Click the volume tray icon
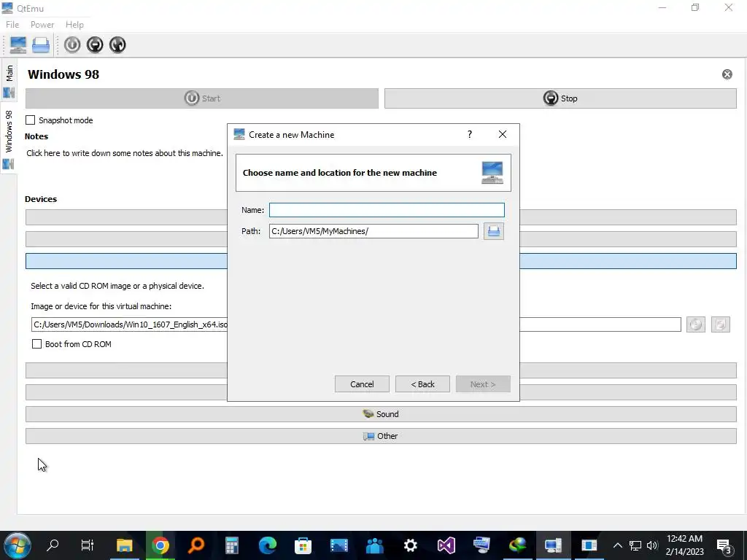 pos(652,545)
